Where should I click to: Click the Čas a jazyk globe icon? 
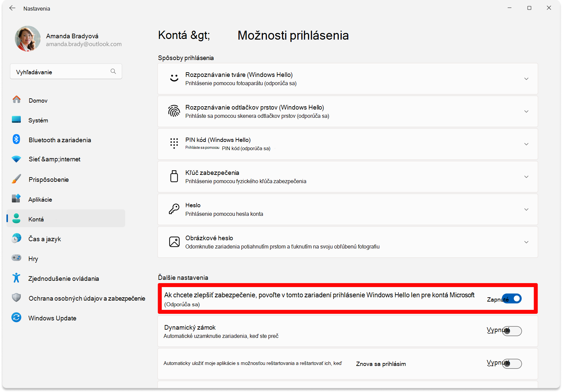pyautogui.click(x=16, y=238)
